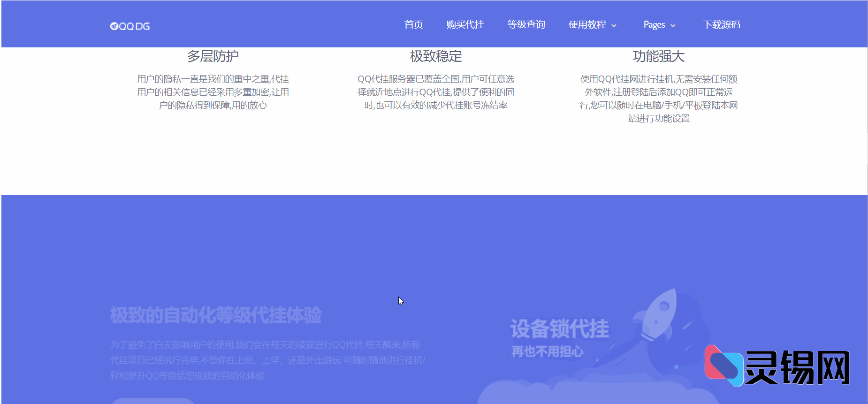
Task: Select the 多层防护 heading
Action: [213, 56]
